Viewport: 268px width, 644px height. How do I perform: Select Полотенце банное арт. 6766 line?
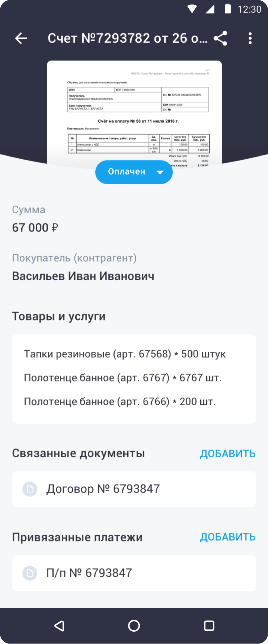[x=120, y=401]
